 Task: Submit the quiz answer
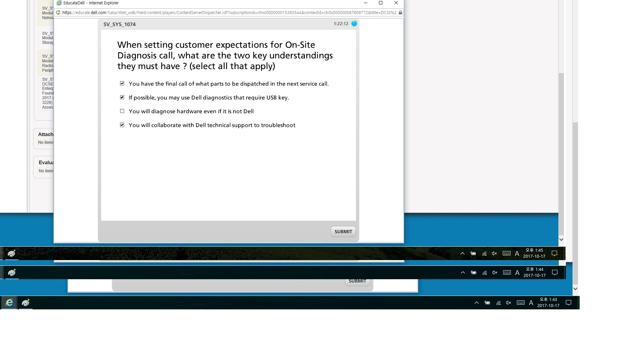(343, 232)
